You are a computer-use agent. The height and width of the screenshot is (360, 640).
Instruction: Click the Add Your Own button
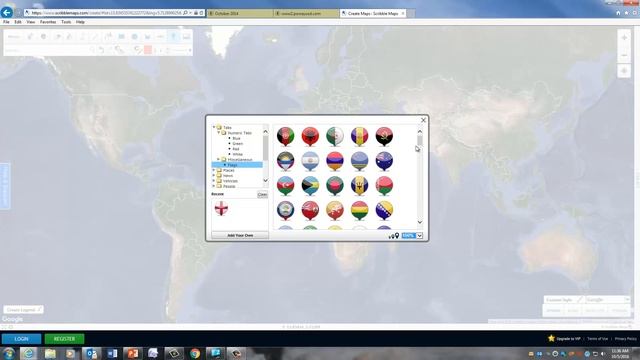pos(240,236)
